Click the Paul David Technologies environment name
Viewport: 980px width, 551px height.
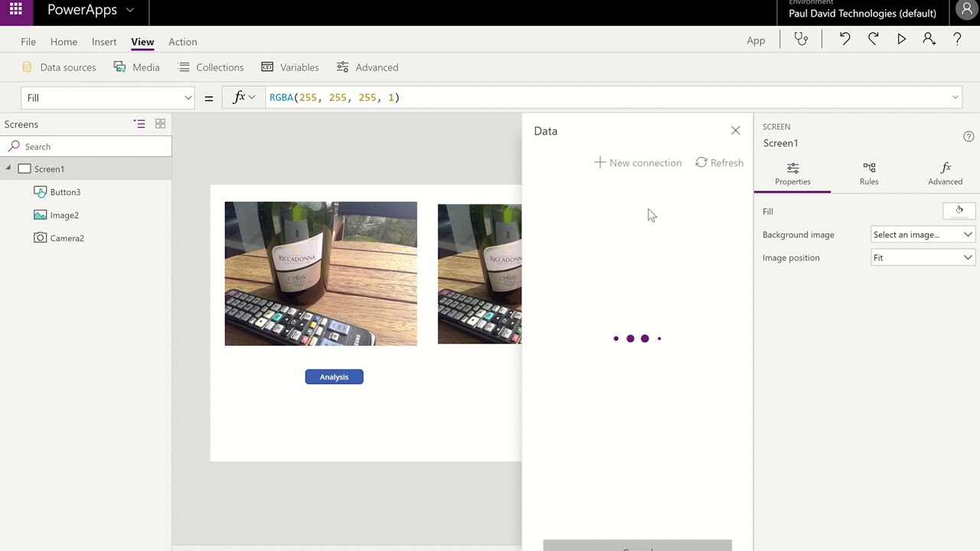point(862,13)
